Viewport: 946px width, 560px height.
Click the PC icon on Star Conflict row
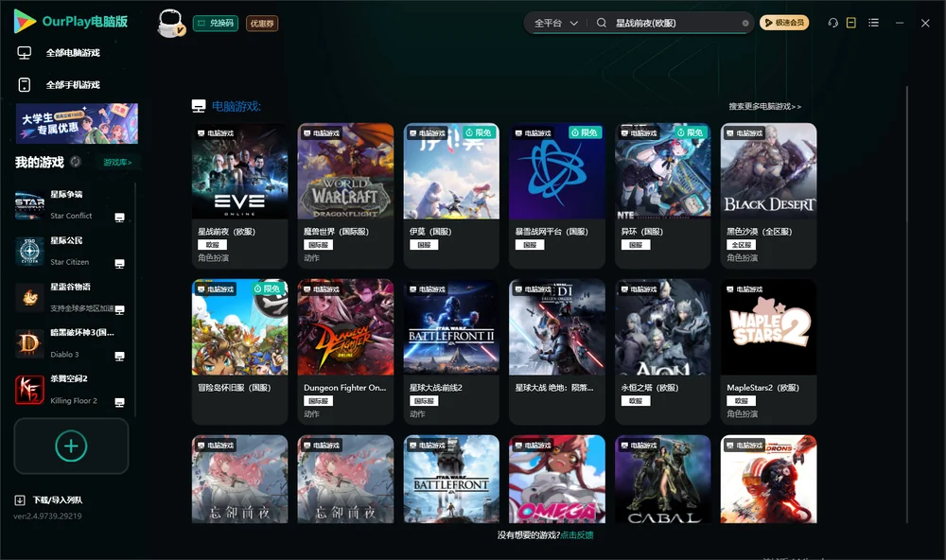119,218
